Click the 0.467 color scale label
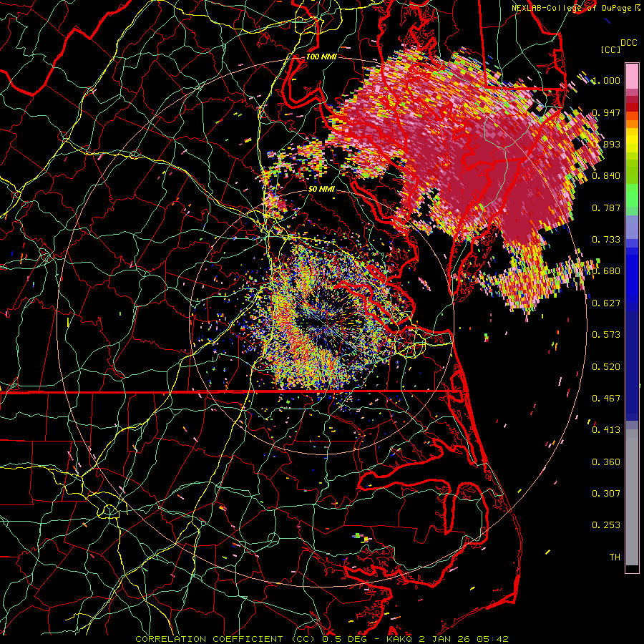This screenshot has height=644, width=644. pyautogui.click(x=606, y=399)
